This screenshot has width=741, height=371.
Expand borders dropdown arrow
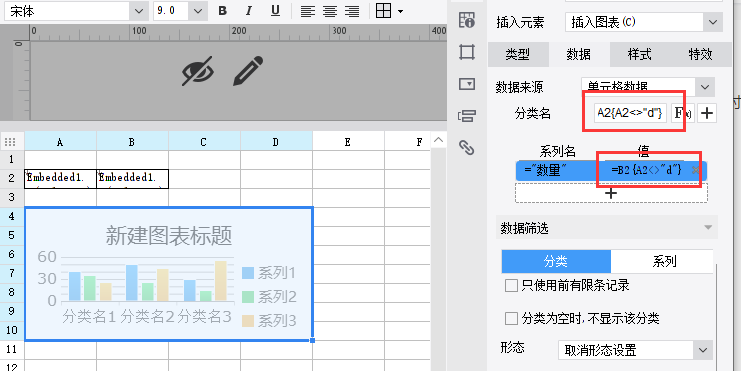(400, 11)
